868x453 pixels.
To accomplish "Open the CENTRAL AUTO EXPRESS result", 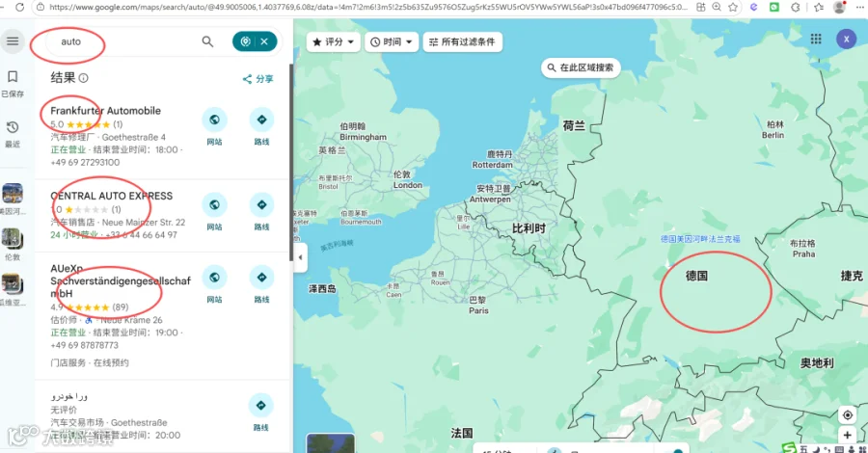I will click(111, 196).
